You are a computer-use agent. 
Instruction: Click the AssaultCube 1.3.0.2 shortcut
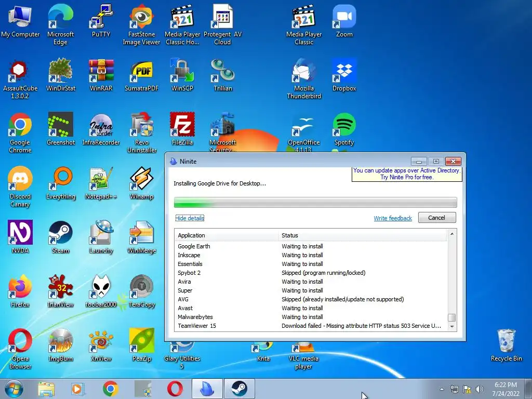[x=20, y=79]
